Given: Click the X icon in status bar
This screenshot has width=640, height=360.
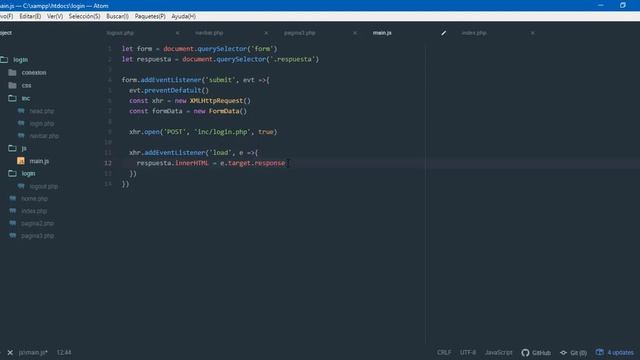Looking at the screenshot, I should (10, 352).
